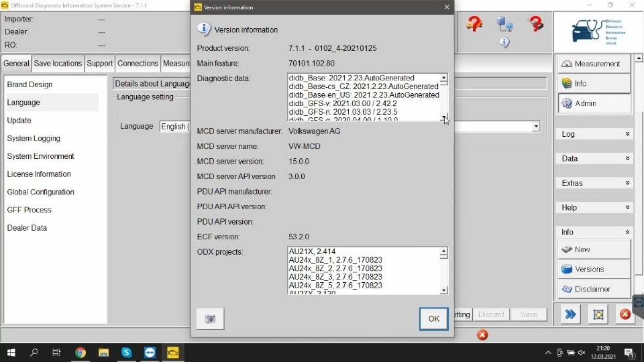Open the Disclaimer under Info section
Screen dimensions: 644x362
click(x=594, y=289)
